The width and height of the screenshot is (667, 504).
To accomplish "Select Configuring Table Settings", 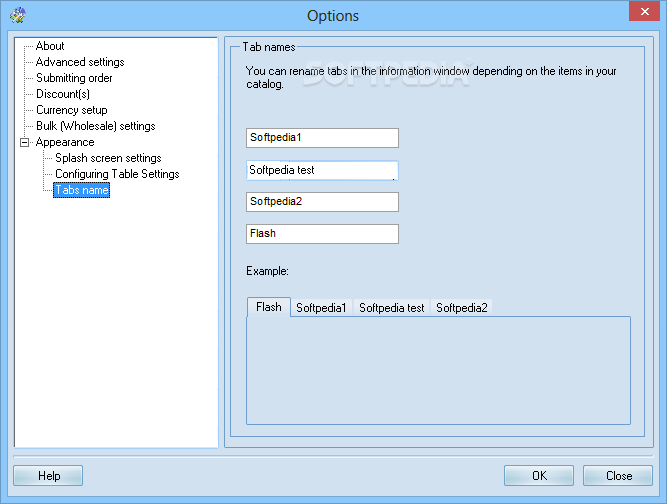I will point(117,174).
